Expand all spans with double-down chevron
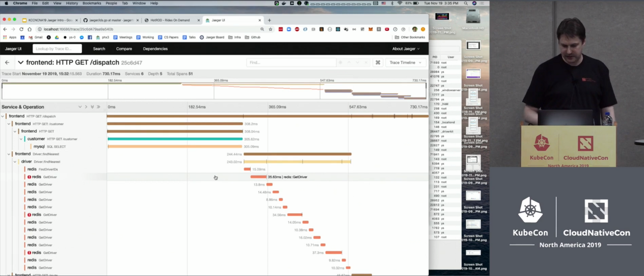This screenshot has height=276, width=644. (92, 107)
